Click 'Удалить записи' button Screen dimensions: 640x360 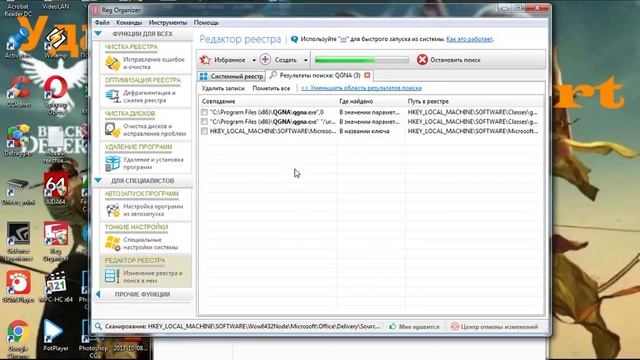pos(223,88)
